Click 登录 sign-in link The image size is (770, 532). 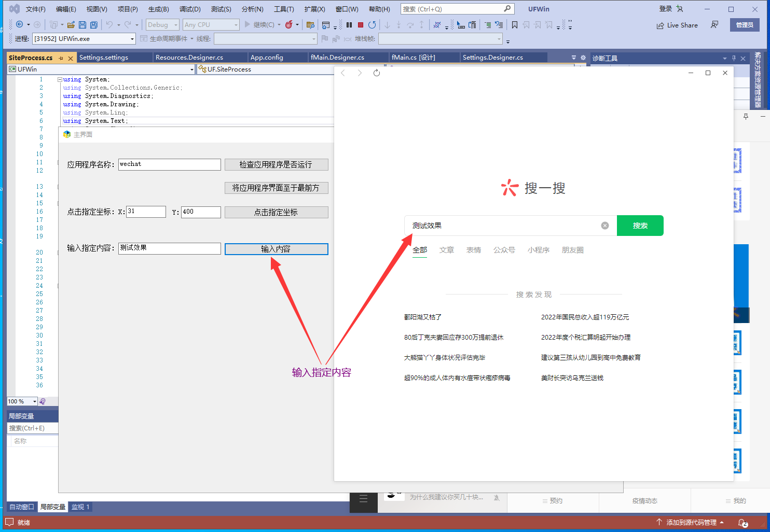point(666,9)
